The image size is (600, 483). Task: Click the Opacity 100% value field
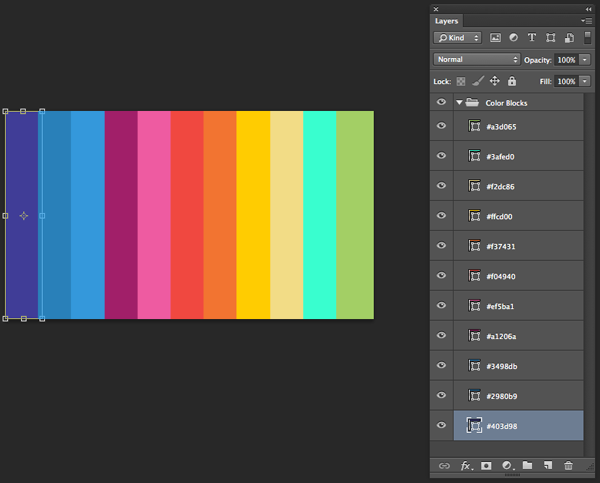click(567, 60)
